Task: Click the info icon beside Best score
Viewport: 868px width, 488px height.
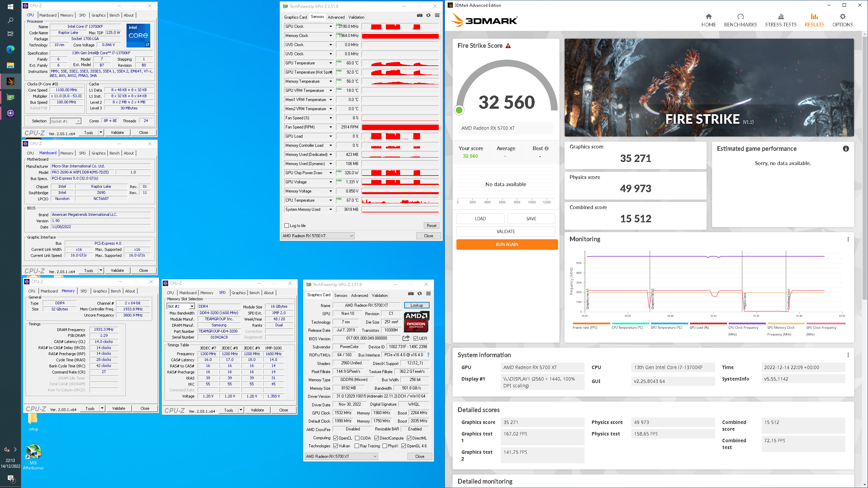Action: pyautogui.click(x=547, y=148)
